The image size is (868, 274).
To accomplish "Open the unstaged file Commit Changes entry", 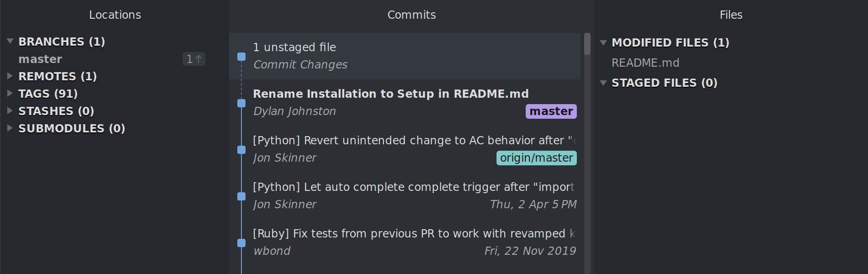I will point(300,56).
